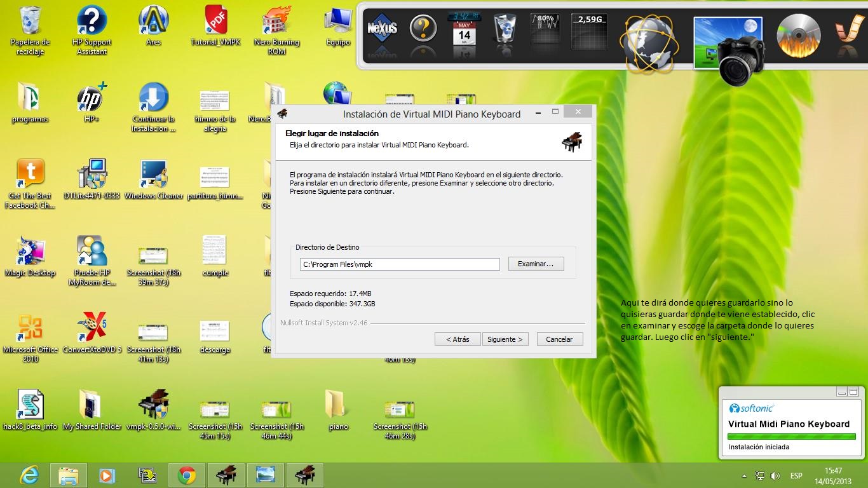Open Internet Explorer from taskbar
868x488 pixels.
click(29, 475)
